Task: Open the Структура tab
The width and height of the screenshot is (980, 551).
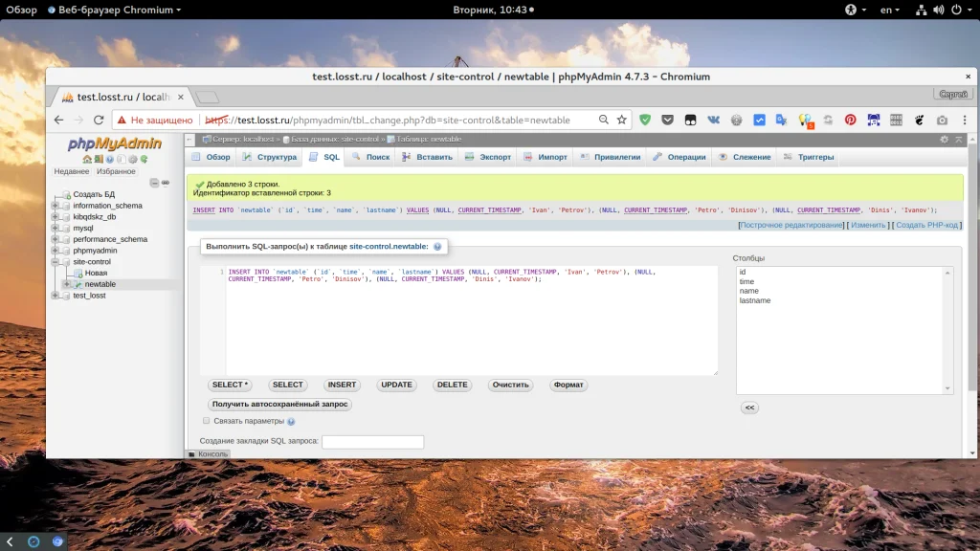Action: point(270,157)
